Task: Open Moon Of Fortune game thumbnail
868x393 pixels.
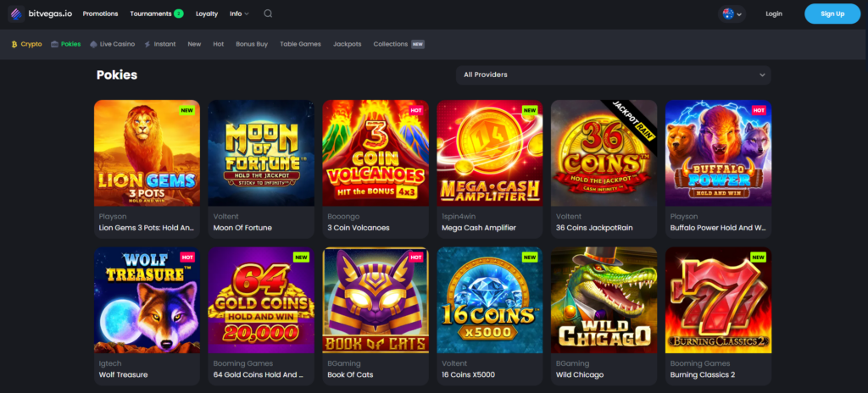Action: click(261, 153)
